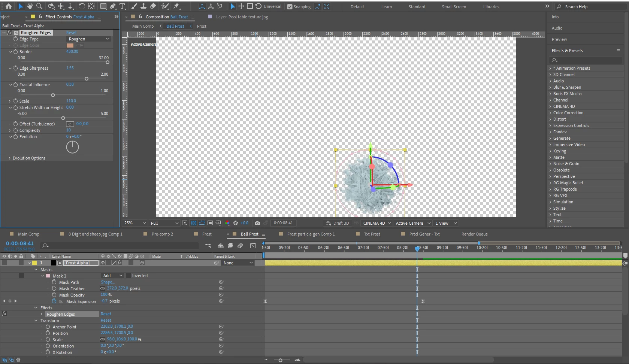Open the 1 View layout dropdown

(x=446, y=223)
